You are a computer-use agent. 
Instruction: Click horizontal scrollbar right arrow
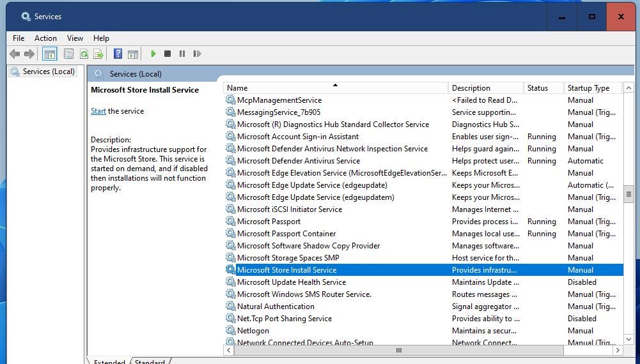click(618, 350)
